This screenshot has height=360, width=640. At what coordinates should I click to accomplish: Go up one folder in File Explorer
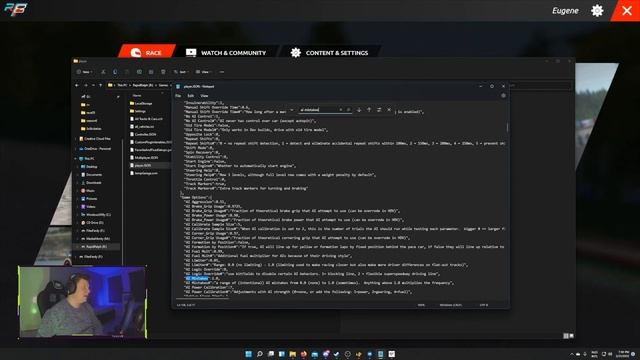[x=100, y=85]
